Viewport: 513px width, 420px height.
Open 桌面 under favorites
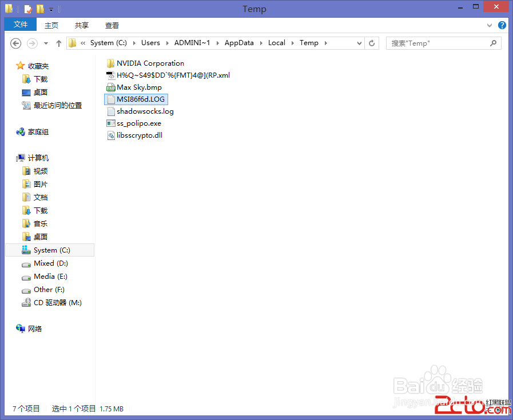35,93
